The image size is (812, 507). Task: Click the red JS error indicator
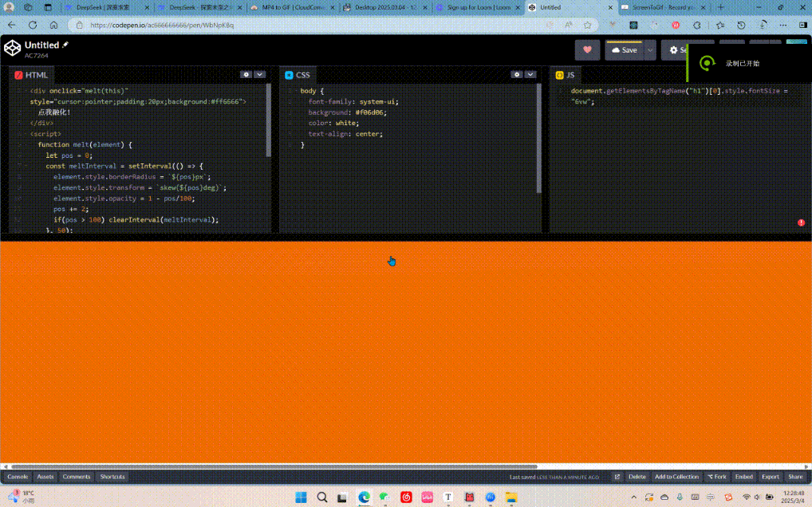(801, 222)
